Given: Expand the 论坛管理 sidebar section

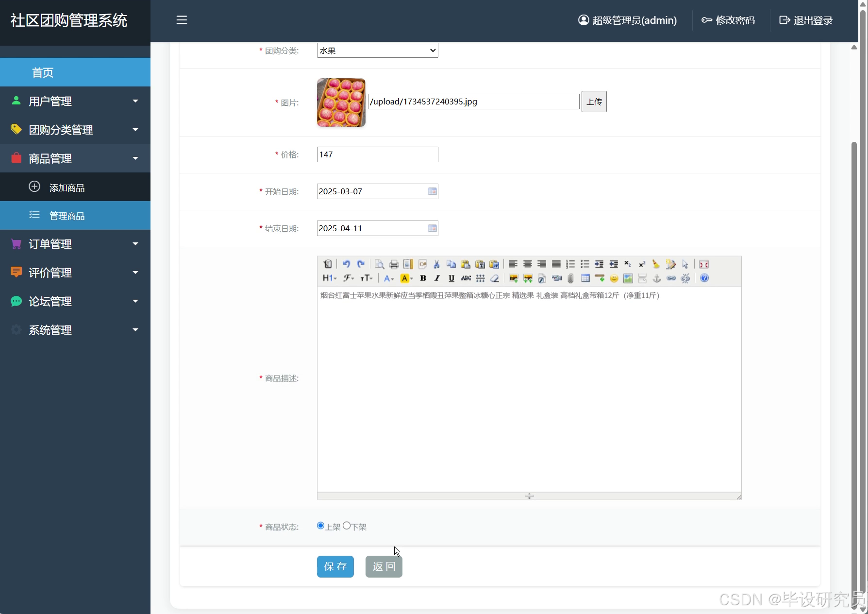Looking at the screenshot, I should [x=75, y=301].
